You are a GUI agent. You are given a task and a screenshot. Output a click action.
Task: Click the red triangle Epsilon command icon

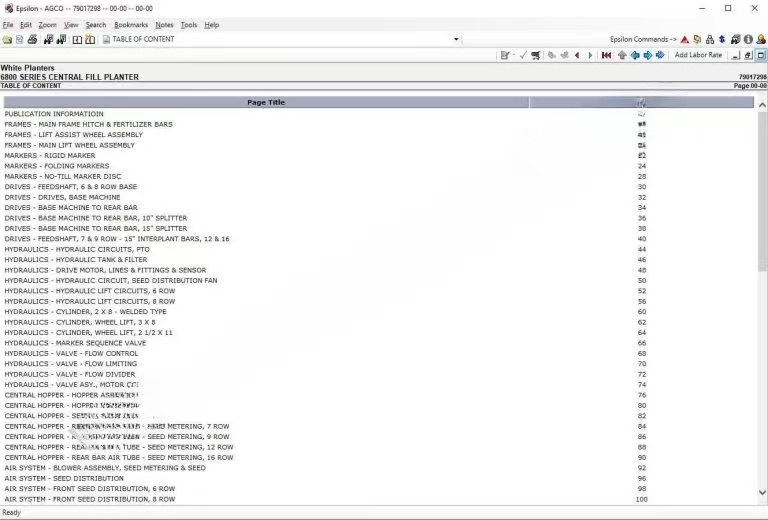tap(685, 40)
